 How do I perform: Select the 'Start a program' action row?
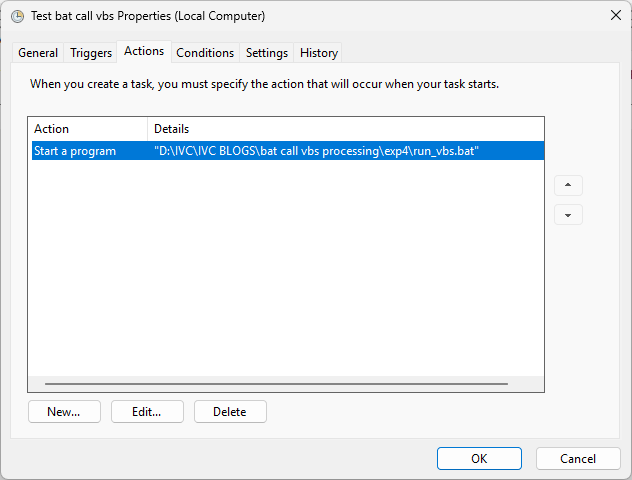click(75, 151)
